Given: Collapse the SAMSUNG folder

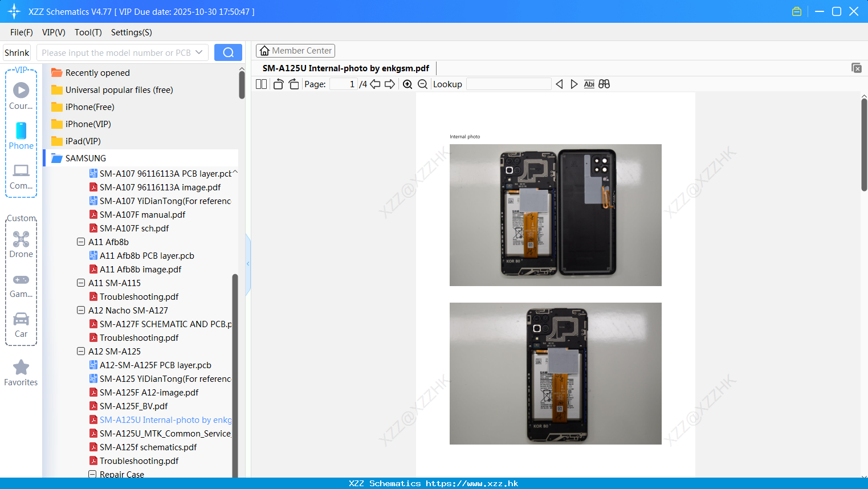Looking at the screenshot, I should coord(85,158).
